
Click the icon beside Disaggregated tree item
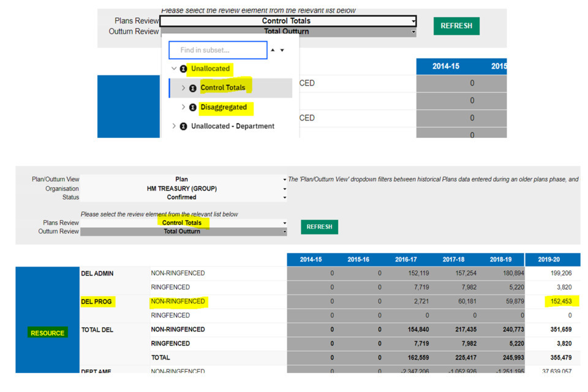point(193,108)
